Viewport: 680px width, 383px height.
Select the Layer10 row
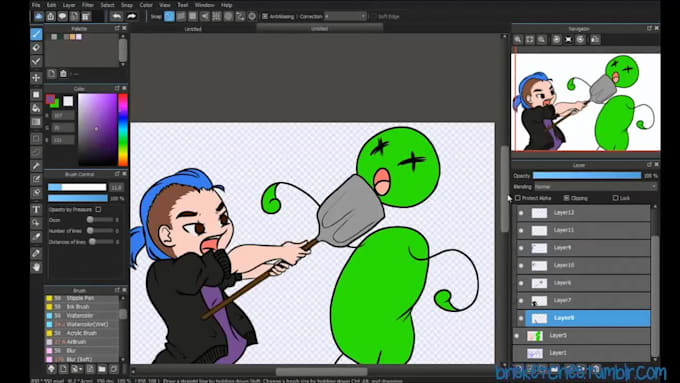(x=584, y=265)
